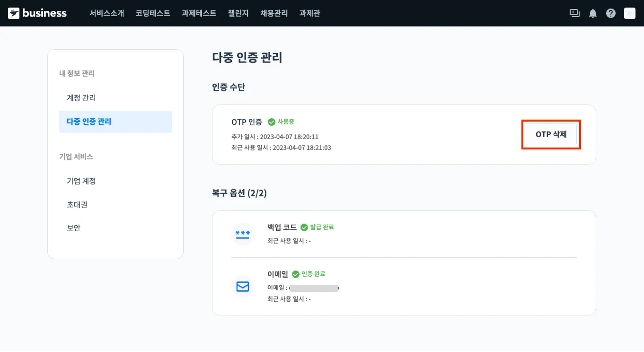Open 서비스소개 in the top menu
Screen dimensions: 644x352
[x=107, y=13]
